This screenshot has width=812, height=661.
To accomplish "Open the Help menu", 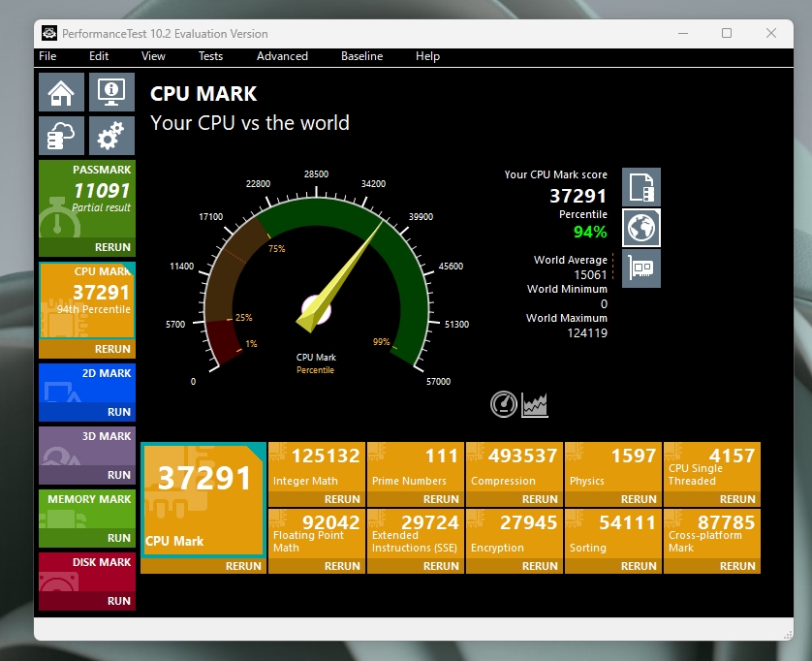I will [x=427, y=56].
